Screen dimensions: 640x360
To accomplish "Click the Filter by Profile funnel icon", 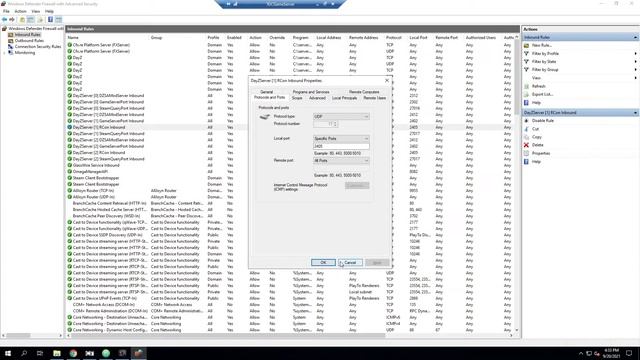I will coord(527,53).
